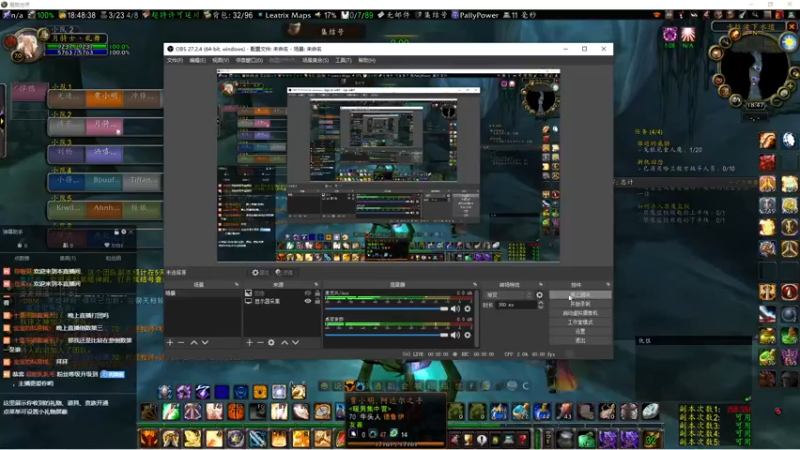Move source down arrow in Sources panel

(x=295, y=342)
